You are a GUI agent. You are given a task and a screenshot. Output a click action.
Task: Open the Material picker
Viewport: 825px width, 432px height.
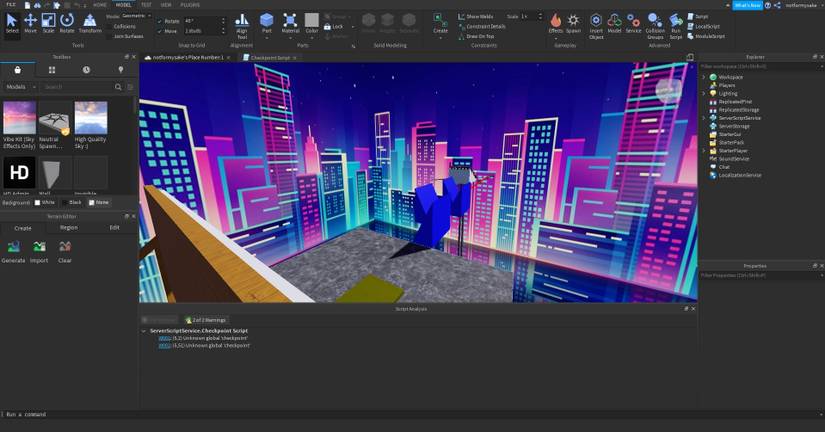click(x=290, y=23)
